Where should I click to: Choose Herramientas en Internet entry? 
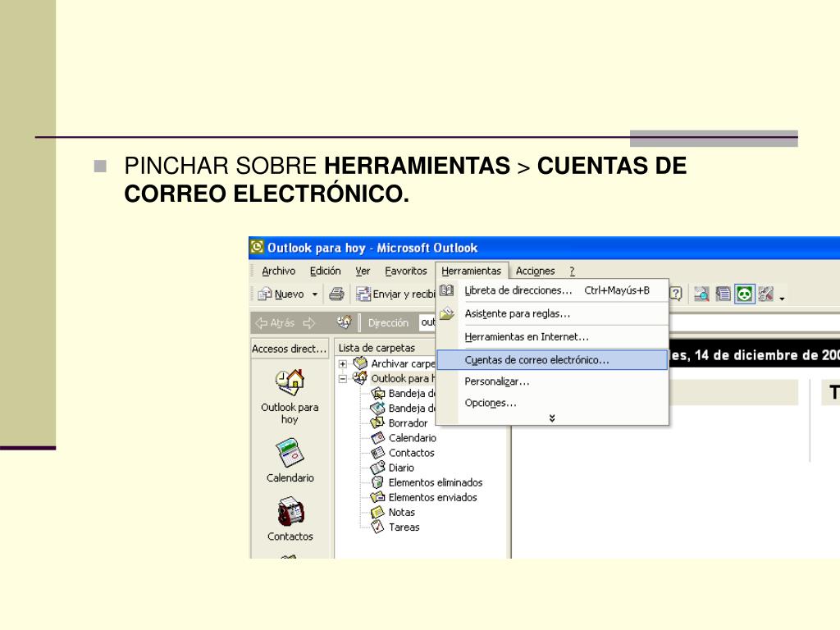click(552, 337)
